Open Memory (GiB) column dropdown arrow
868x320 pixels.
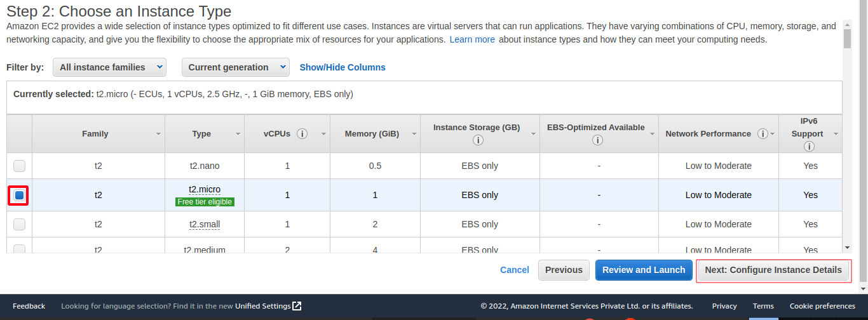click(x=414, y=134)
